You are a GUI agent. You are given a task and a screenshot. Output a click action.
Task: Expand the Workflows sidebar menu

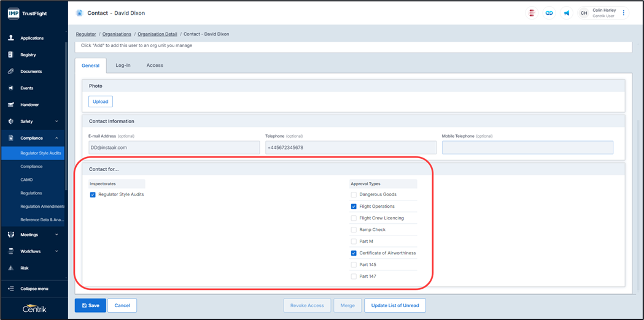coord(56,251)
